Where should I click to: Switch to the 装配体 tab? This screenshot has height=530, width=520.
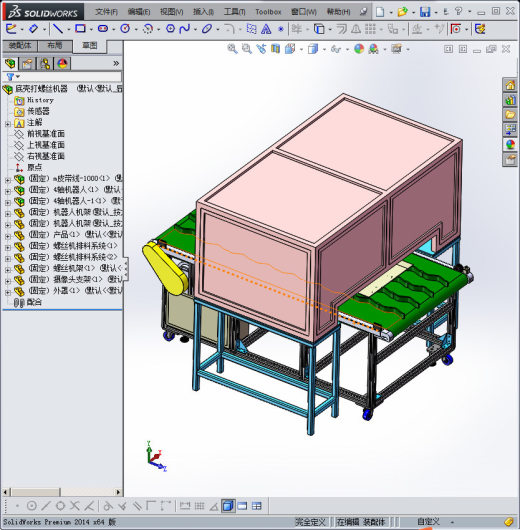(20, 45)
